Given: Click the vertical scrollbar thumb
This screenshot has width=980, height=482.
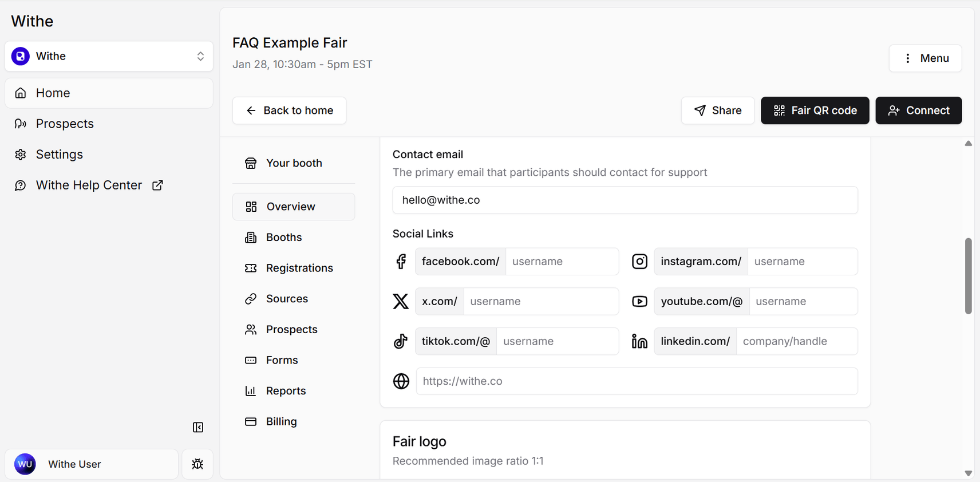Looking at the screenshot, I should coord(968,276).
